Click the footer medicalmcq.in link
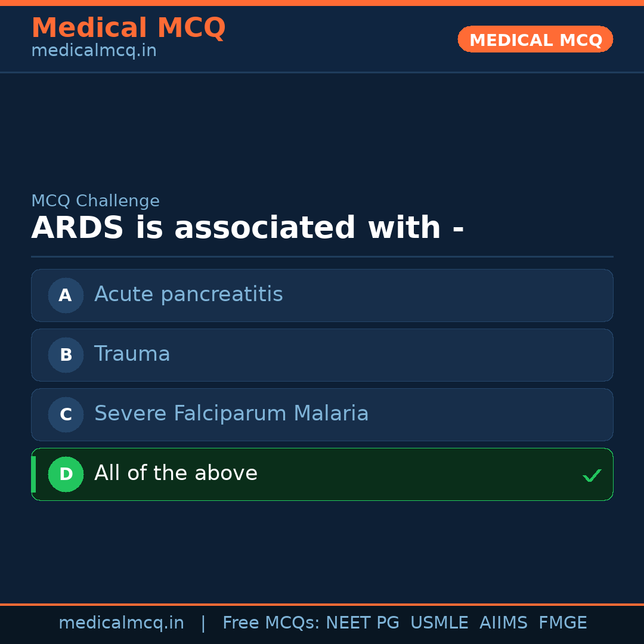The height and width of the screenshot is (644, 644). tap(122, 623)
